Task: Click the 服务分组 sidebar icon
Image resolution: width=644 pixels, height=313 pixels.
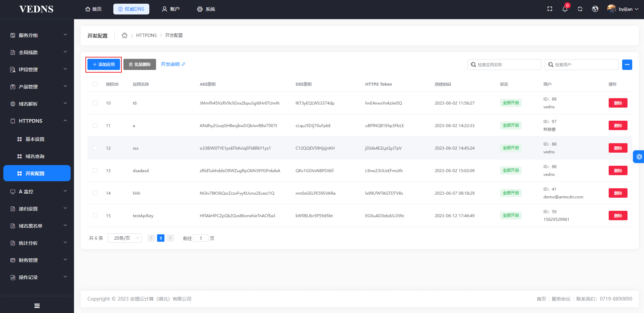Action: [x=13, y=35]
